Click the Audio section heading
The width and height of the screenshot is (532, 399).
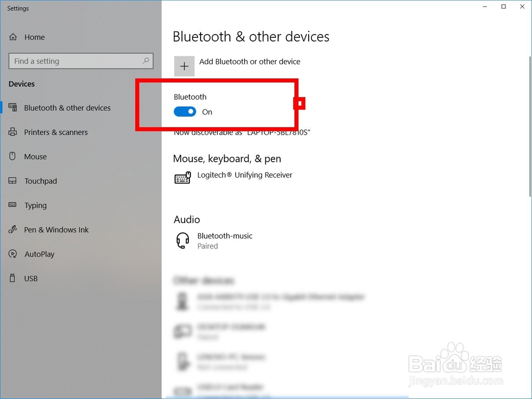pos(187,220)
